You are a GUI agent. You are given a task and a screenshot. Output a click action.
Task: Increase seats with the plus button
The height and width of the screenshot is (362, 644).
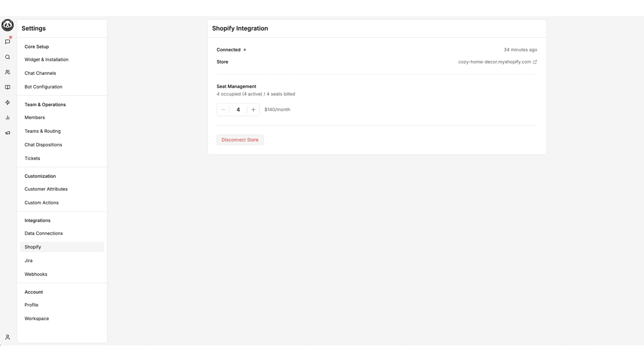[x=253, y=109]
